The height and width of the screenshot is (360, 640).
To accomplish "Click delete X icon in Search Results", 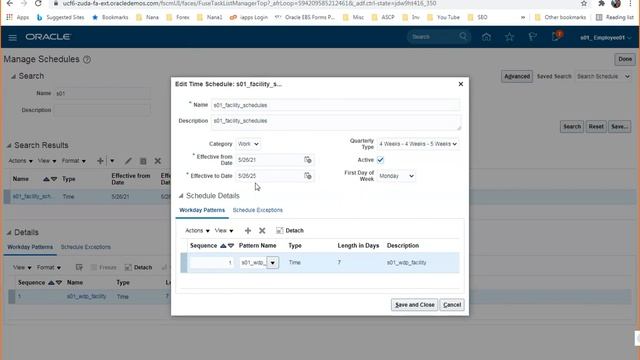I will (x=158, y=161).
